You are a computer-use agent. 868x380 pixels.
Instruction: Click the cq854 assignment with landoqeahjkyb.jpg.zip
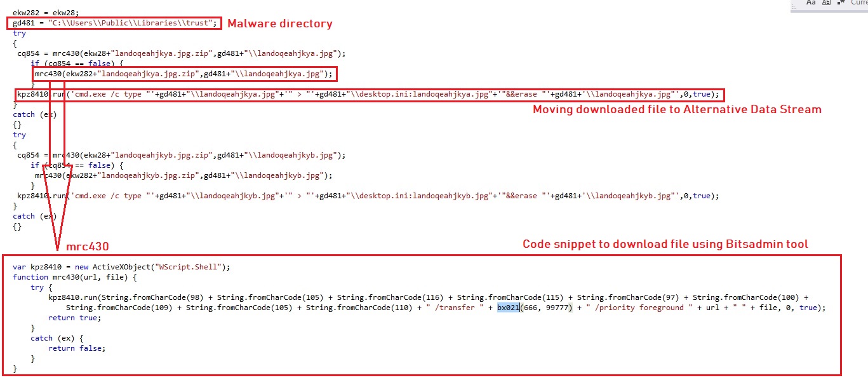pyautogui.click(x=182, y=155)
